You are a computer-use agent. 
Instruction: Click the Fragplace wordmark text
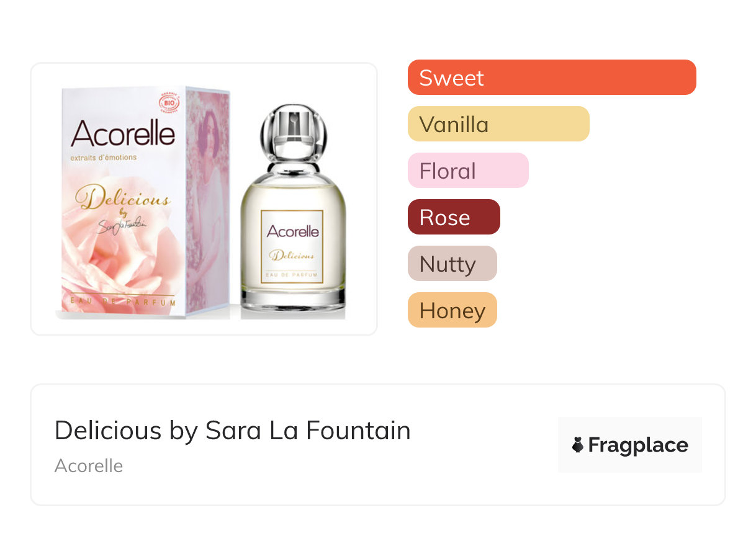click(638, 445)
